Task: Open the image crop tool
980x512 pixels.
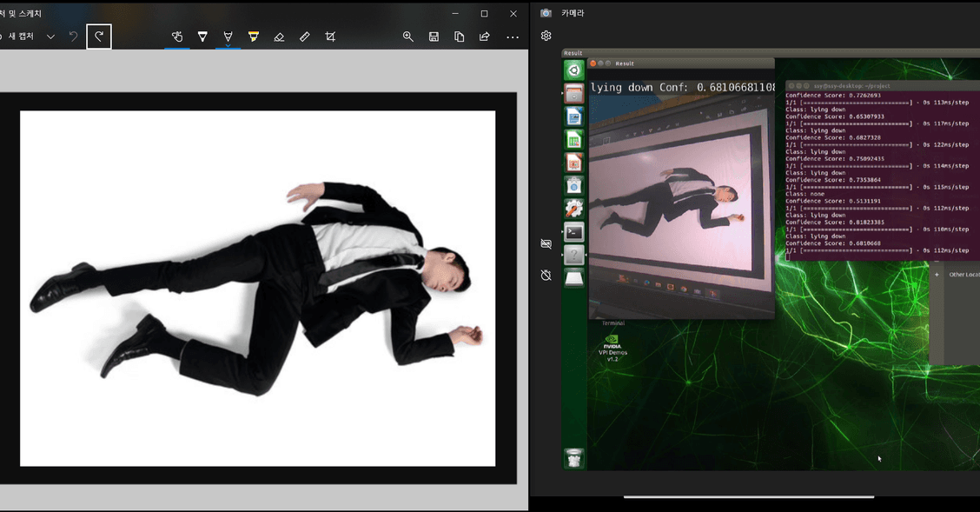Action: coord(330,37)
